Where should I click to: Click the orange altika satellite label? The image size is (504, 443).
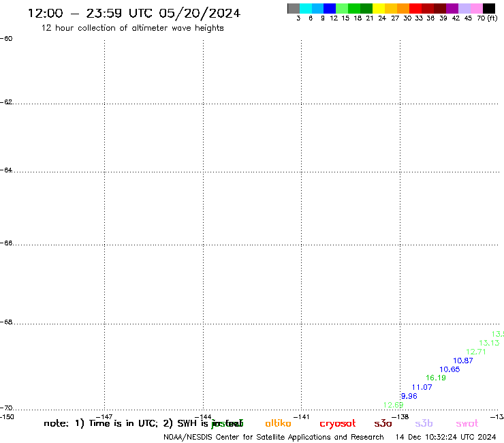[x=278, y=423]
